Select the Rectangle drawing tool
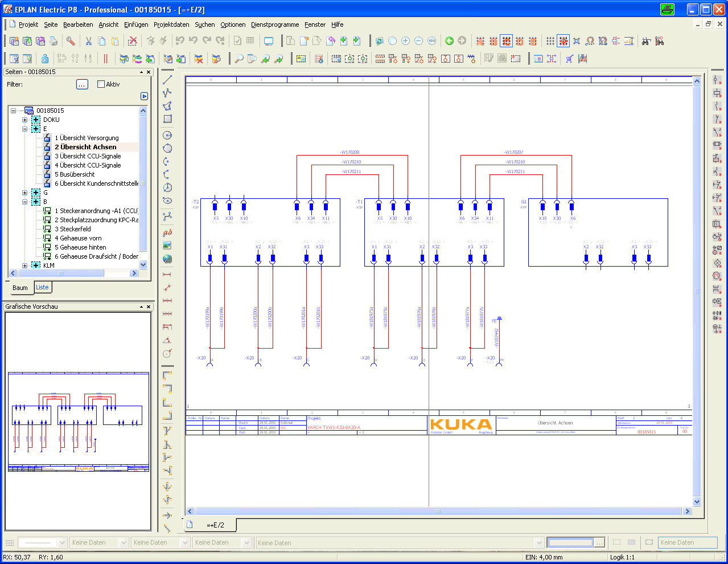The height and width of the screenshot is (564, 728). click(x=167, y=119)
